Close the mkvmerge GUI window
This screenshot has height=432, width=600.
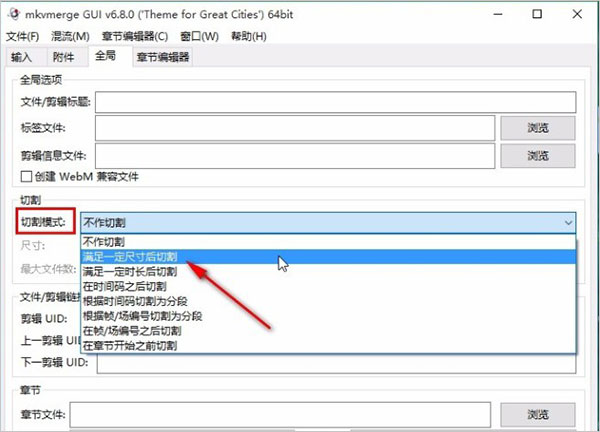pyautogui.click(x=577, y=15)
